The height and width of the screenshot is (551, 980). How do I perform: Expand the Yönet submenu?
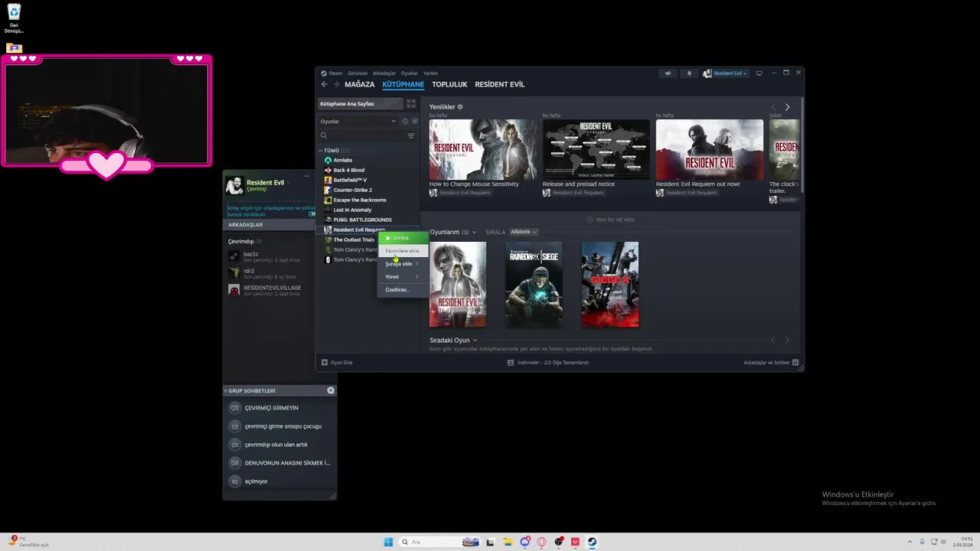tap(403, 277)
